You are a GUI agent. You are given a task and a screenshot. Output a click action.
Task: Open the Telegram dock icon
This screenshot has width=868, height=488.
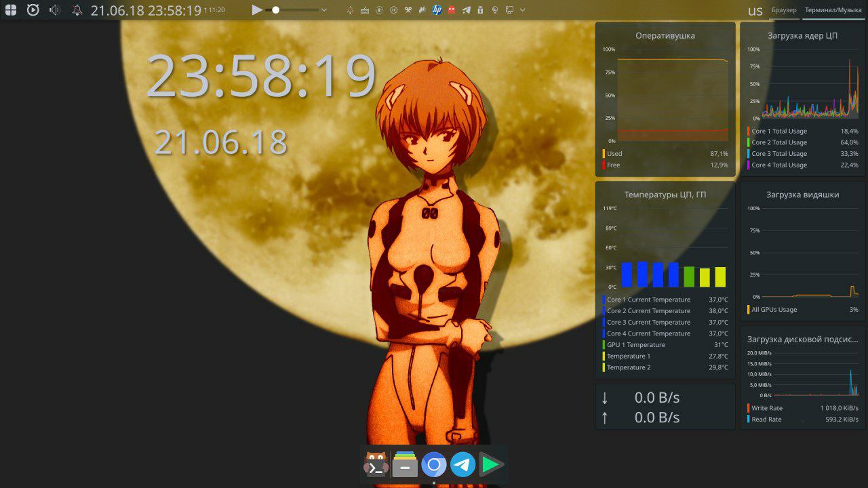point(463,465)
